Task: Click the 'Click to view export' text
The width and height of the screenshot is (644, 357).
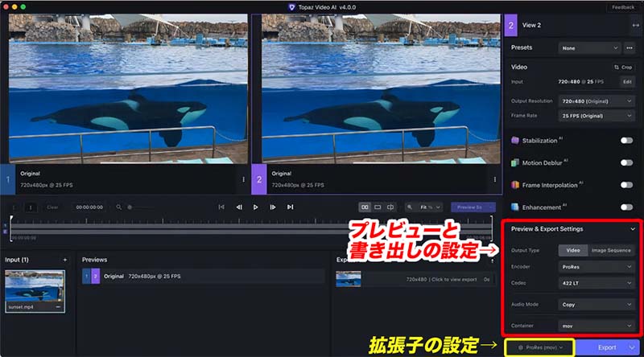Action: click(x=454, y=280)
